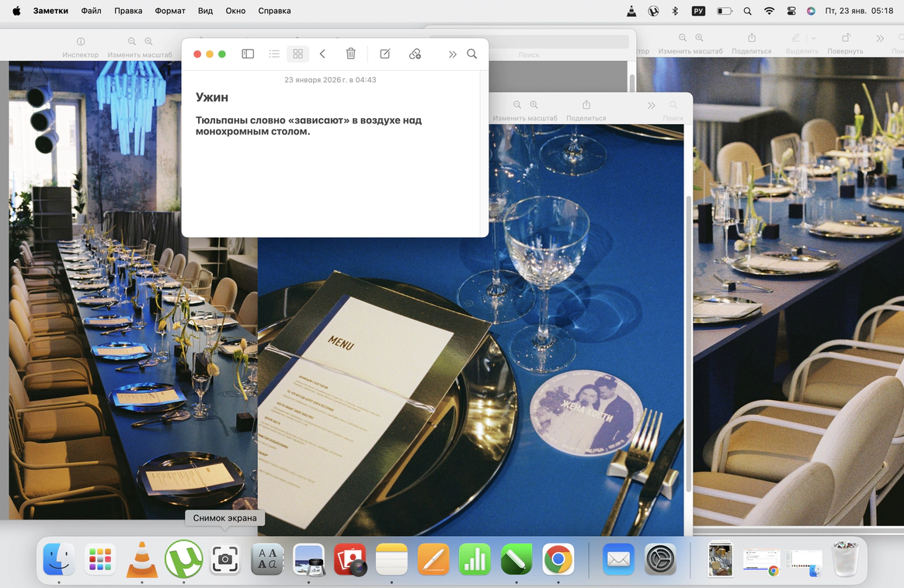The width and height of the screenshot is (904, 588).
Task: Click into the note text about tulips
Action: (308, 126)
